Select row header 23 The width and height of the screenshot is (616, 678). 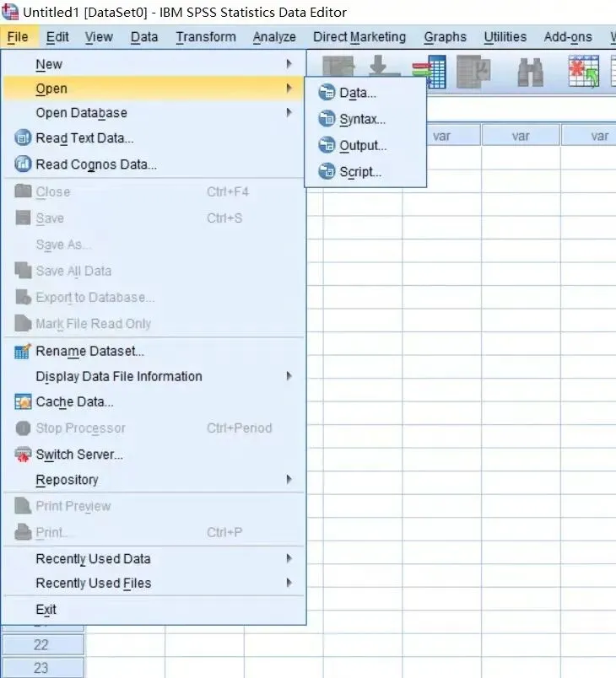point(43,668)
